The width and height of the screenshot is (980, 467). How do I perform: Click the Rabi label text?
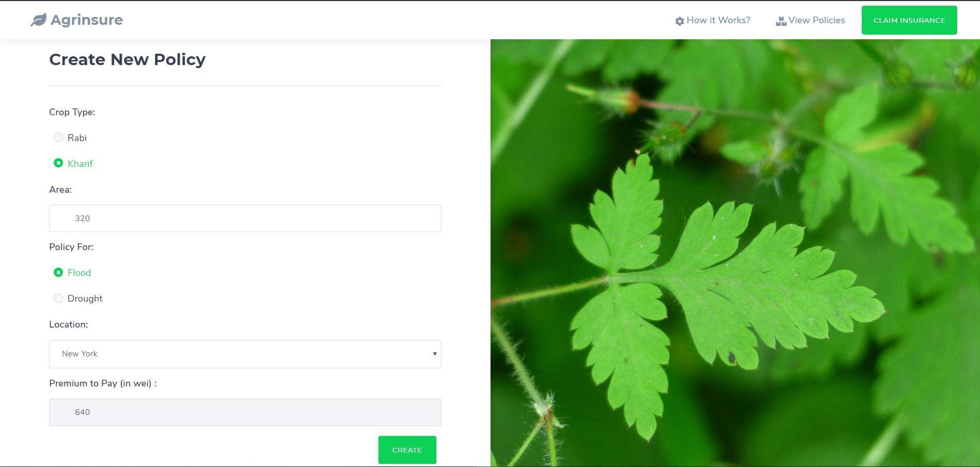[77, 137]
